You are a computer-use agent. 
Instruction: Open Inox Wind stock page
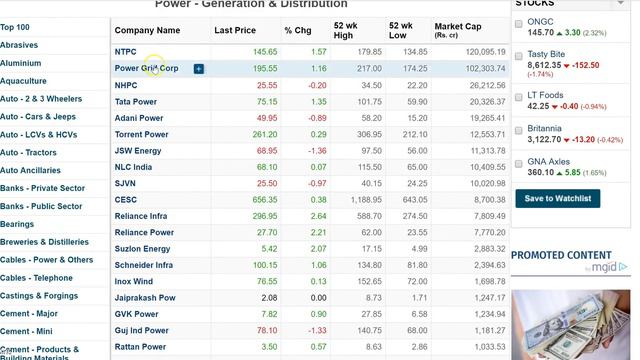pos(133,281)
